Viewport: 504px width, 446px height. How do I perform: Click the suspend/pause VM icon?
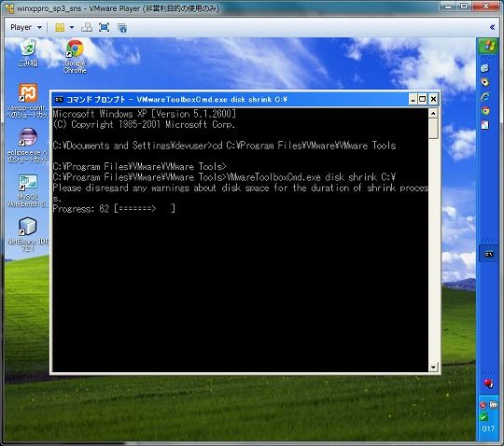[60, 28]
